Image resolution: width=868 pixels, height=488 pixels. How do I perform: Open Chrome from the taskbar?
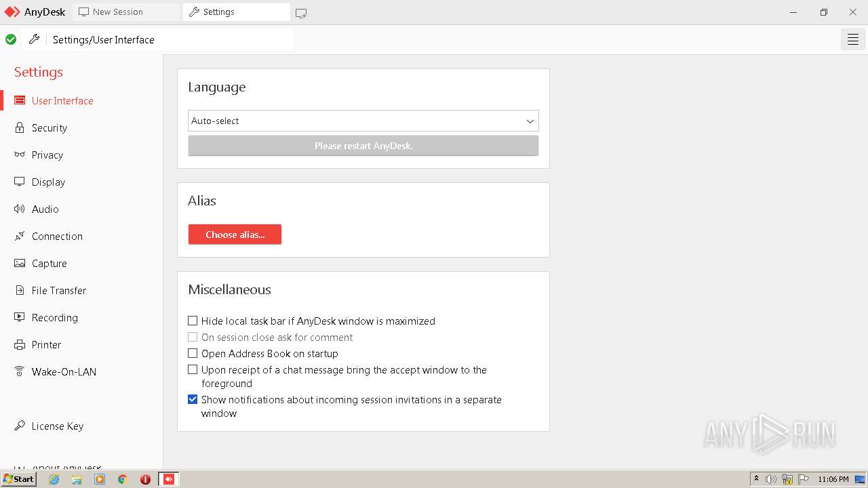click(122, 479)
